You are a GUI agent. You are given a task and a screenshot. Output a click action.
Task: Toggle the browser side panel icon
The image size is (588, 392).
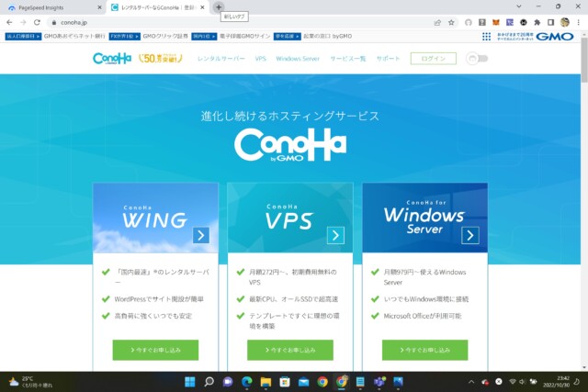550,22
